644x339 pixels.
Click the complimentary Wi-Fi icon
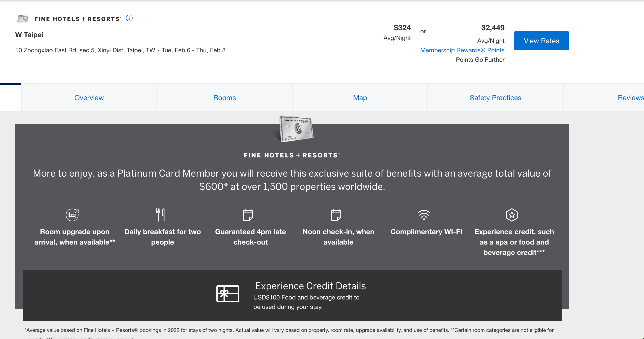424,215
